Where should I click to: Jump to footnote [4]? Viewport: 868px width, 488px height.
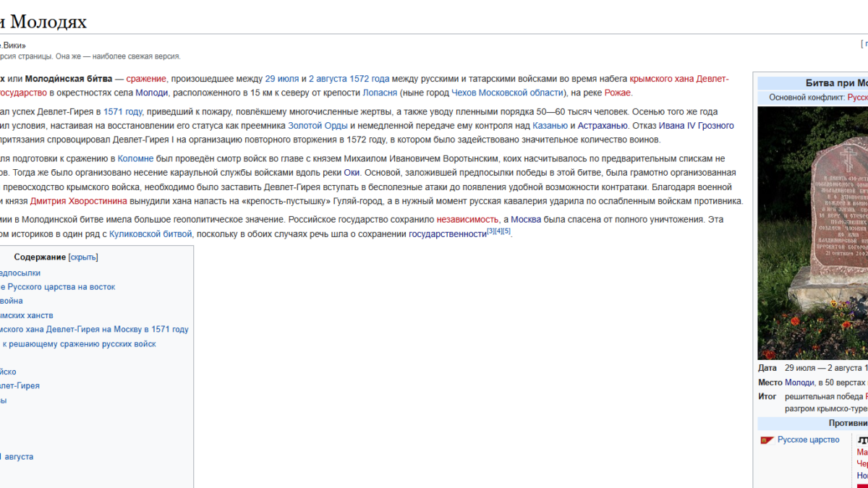coord(498,231)
